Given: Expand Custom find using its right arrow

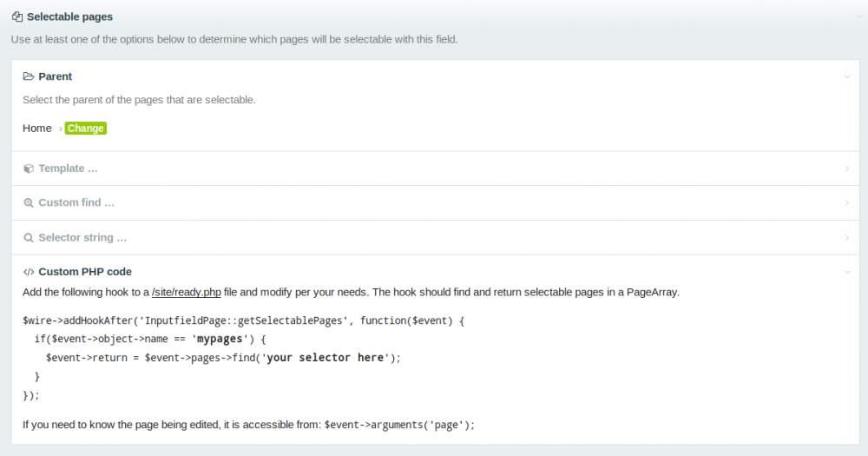Looking at the screenshot, I should (x=847, y=202).
